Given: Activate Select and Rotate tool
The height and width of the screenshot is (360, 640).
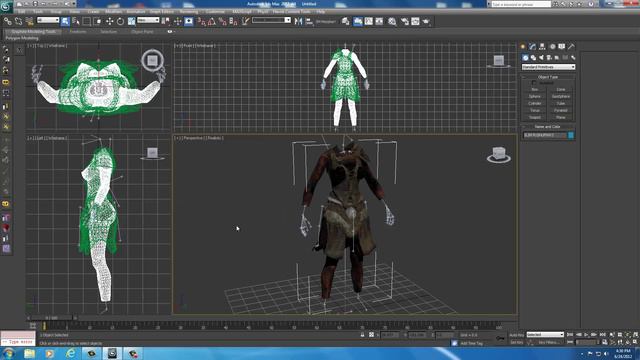Looking at the screenshot, I should point(120,21).
